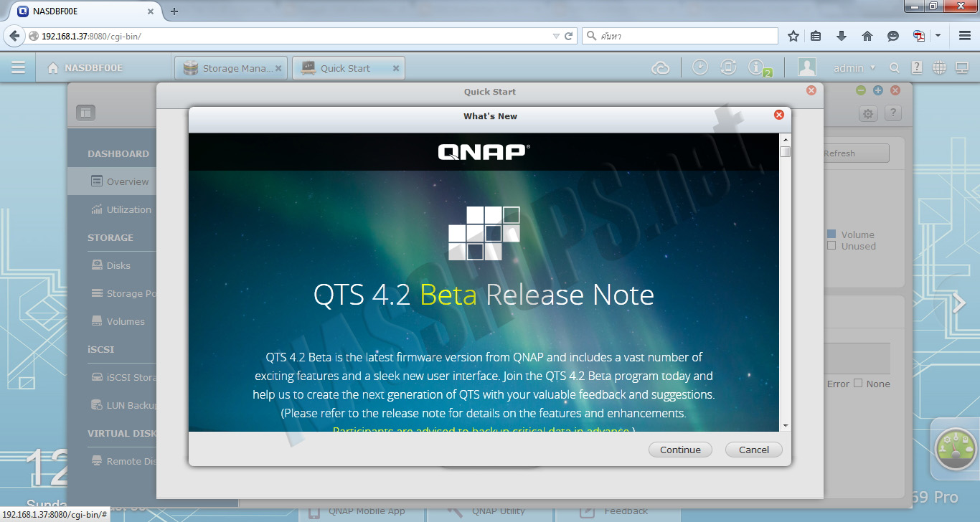Open the myQNAPcloud cloud icon
This screenshot has width=980, height=522.
660,67
